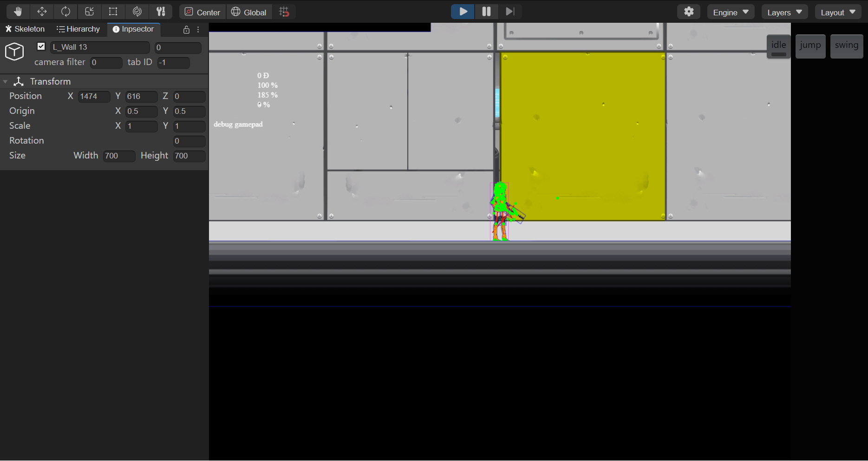The width and height of the screenshot is (868, 461).
Task: Select the Rect transform tool
Action: pos(113,12)
